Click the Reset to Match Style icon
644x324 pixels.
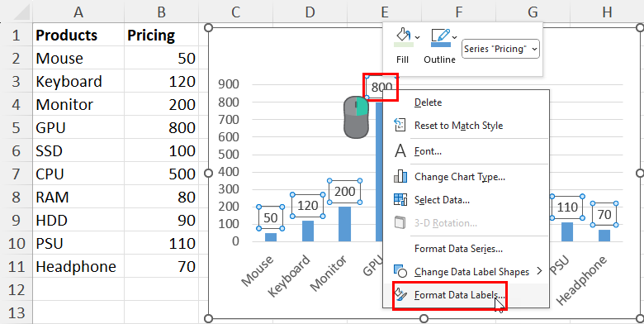tap(400, 125)
